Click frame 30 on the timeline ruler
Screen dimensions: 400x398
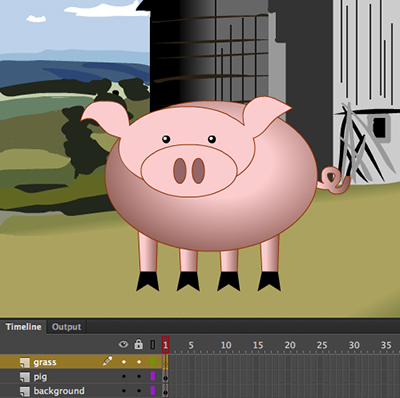(354, 345)
